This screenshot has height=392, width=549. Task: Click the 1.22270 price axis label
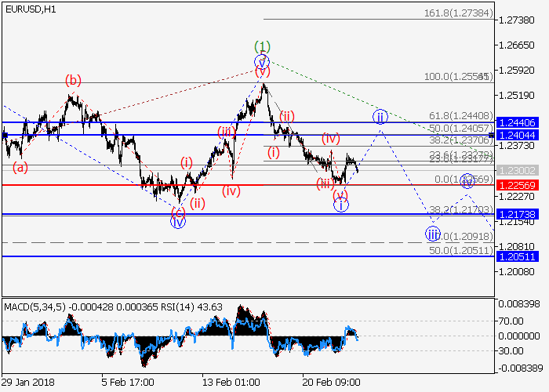(x=517, y=196)
